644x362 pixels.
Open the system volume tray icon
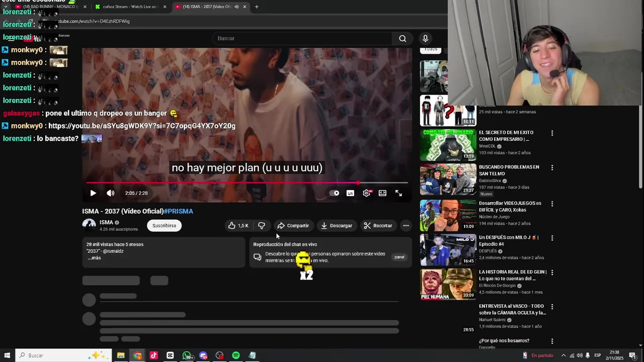579,355
